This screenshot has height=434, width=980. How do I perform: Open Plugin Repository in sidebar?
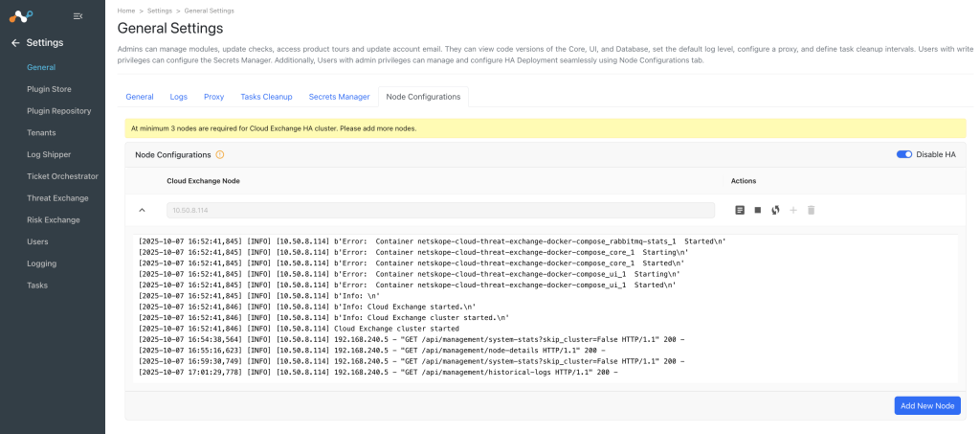pos(58,111)
